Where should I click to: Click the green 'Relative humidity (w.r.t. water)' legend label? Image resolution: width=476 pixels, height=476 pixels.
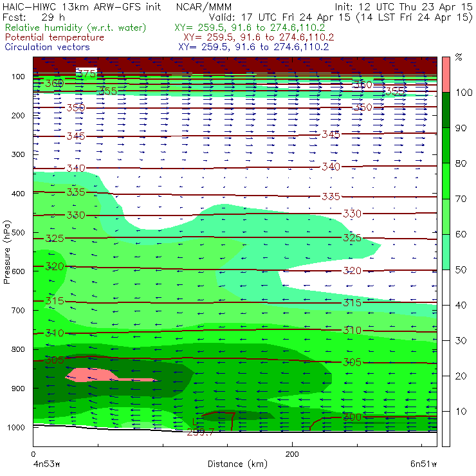[76, 28]
